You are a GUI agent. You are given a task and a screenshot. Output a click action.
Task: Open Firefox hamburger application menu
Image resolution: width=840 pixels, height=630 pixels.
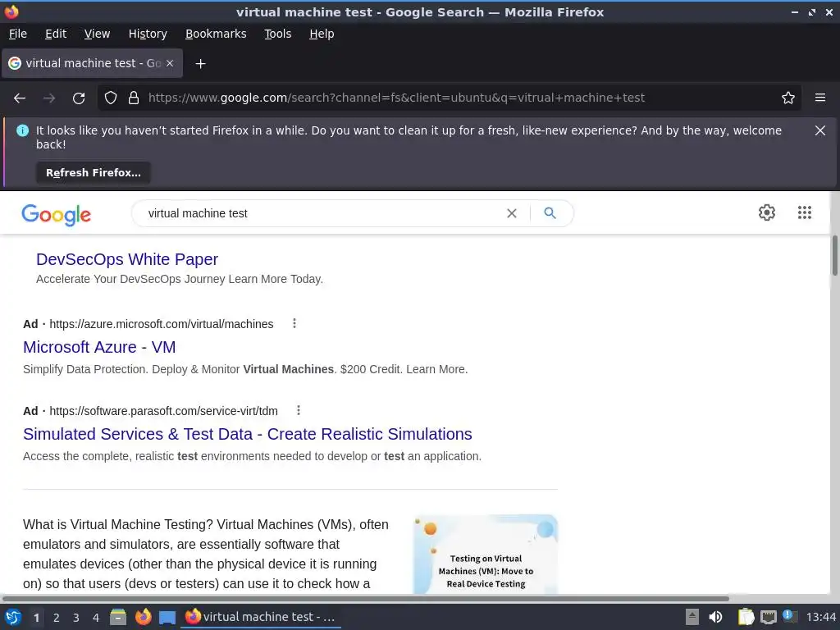(x=820, y=98)
